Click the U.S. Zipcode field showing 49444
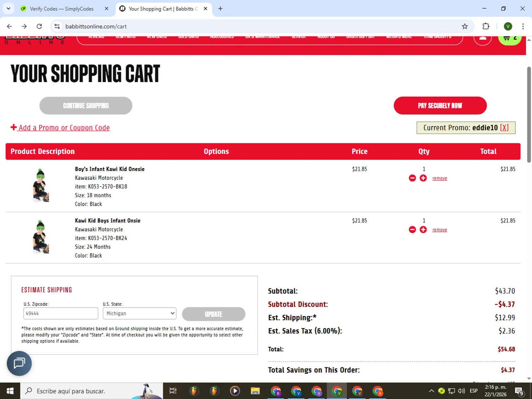532x399 pixels. (x=61, y=314)
